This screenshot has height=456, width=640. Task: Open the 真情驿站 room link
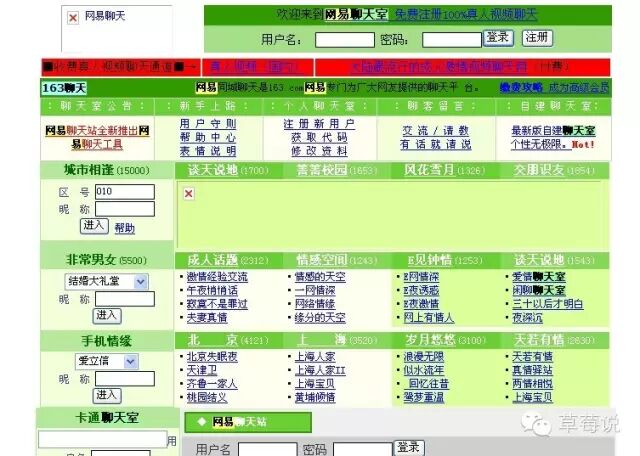pos(533,370)
